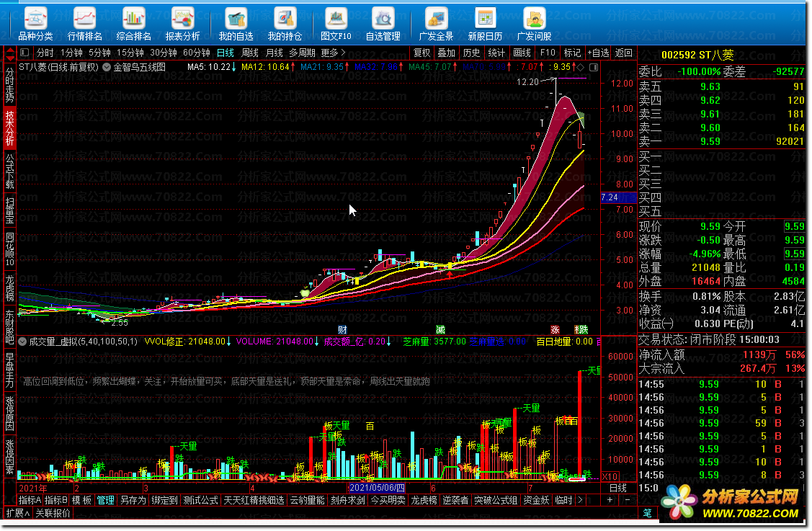Switch to 1分钟 period

click(x=71, y=53)
